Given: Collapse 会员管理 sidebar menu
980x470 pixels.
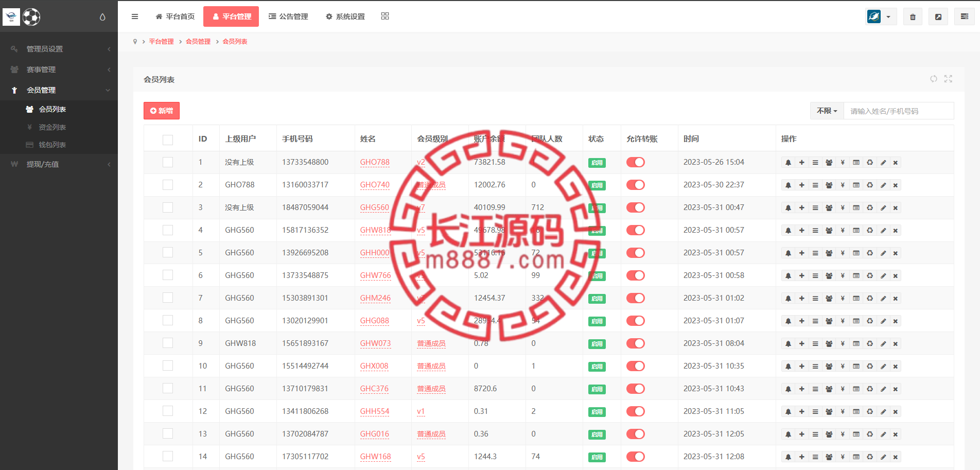Looking at the screenshot, I should tap(59, 90).
